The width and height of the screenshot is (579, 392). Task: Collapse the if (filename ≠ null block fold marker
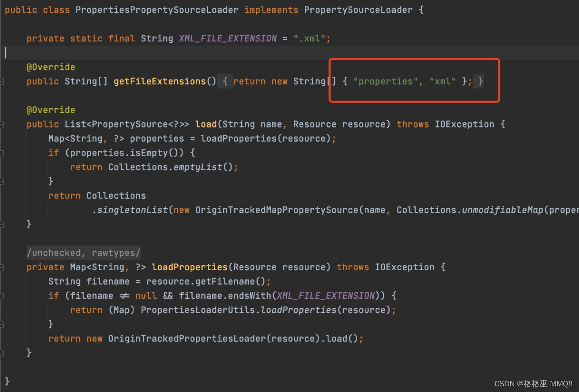click(x=2, y=296)
